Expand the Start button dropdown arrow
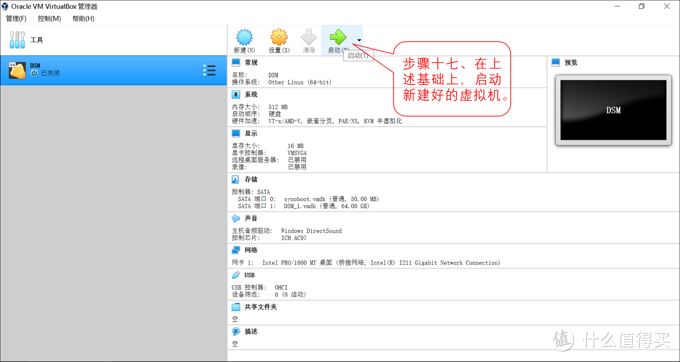 click(x=359, y=40)
